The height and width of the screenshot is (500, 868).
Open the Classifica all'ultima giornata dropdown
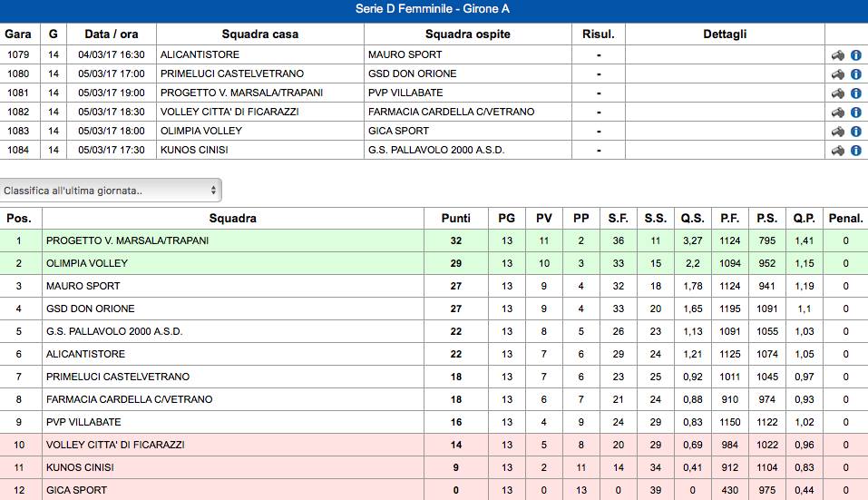(x=111, y=191)
